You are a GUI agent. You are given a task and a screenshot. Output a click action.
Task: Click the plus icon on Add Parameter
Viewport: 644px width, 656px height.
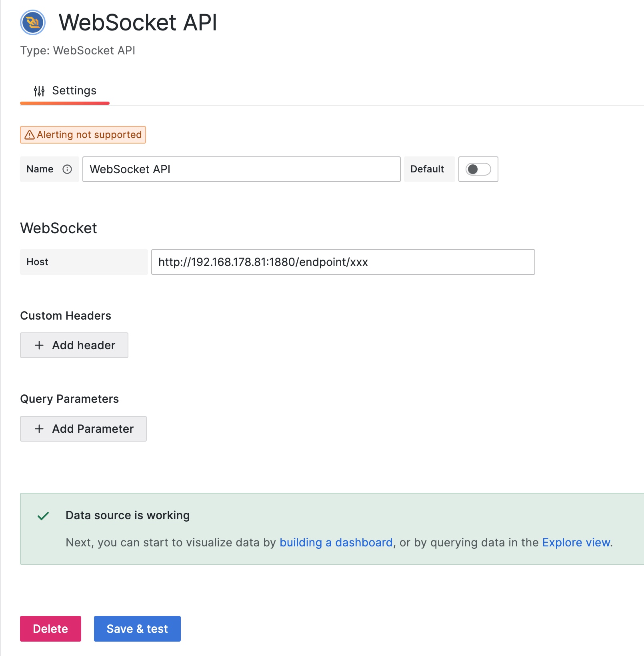tap(39, 429)
